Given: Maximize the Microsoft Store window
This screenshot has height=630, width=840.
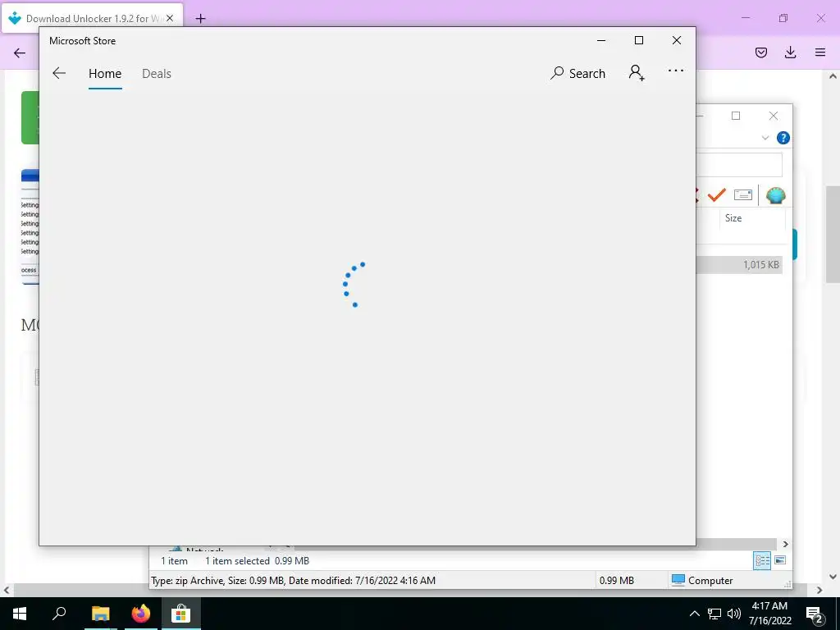Looking at the screenshot, I should [x=638, y=41].
